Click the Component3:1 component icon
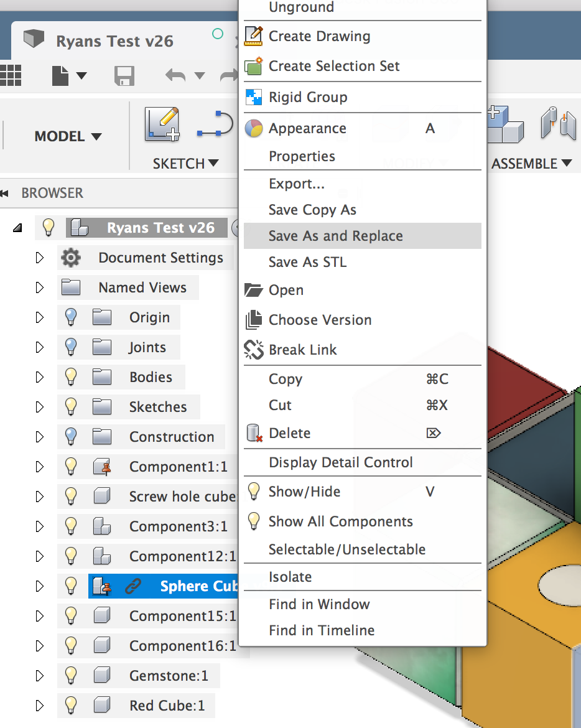This screenshot has height=728, width=581. pos(102,526)
